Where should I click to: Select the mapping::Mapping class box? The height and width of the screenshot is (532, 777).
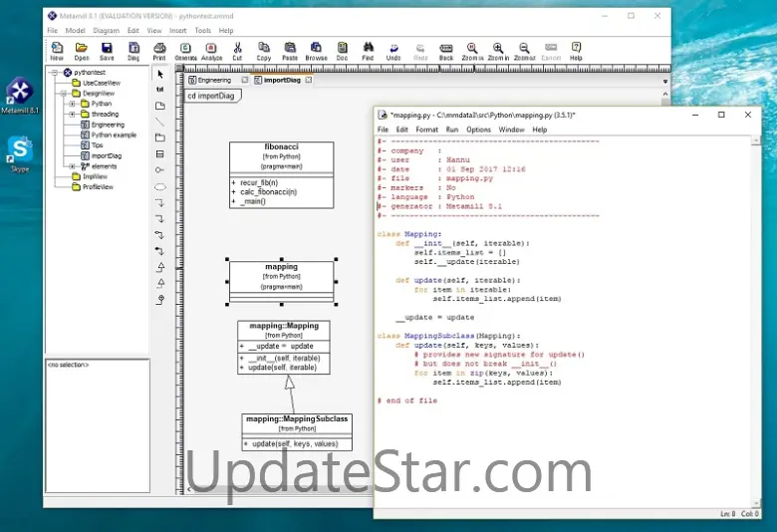[x=284, y=347]
